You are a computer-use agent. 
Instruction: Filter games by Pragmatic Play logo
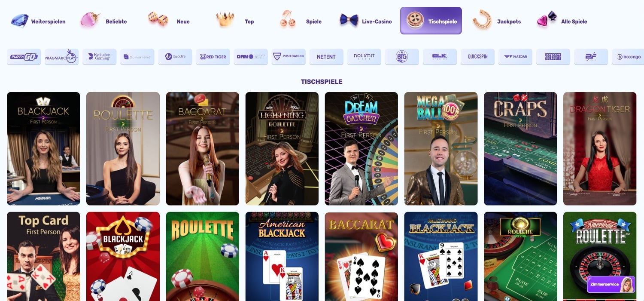[x=62, y=57]
